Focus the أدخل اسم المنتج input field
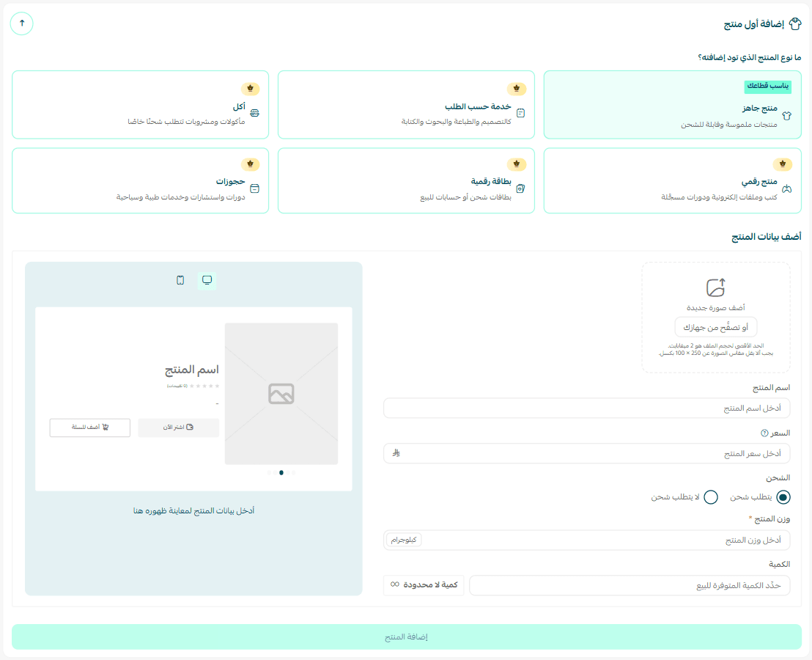Screen dimensions: 812x660 click(586, 408)
